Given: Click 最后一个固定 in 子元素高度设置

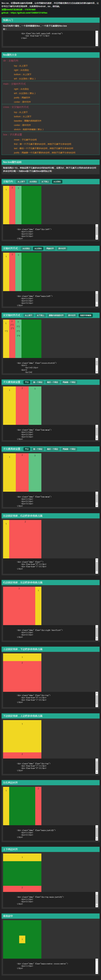Looking at the screenshot, I should (52, 449).
